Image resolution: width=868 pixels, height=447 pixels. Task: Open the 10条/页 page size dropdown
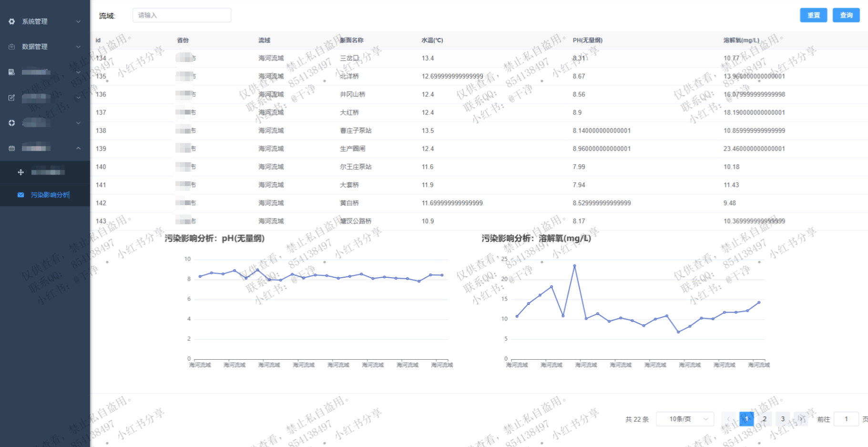click(x=684, y=419)
